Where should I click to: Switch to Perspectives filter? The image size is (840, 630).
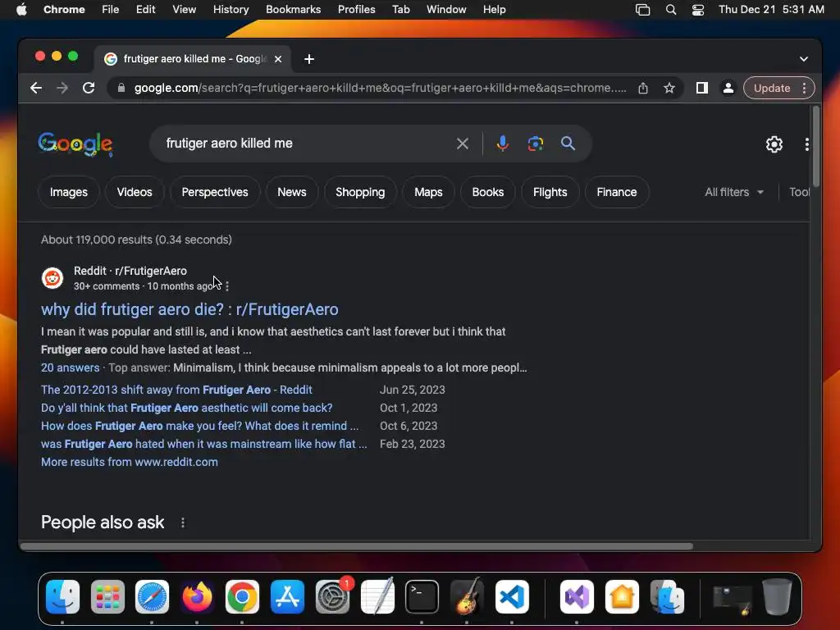pos(215,192)
